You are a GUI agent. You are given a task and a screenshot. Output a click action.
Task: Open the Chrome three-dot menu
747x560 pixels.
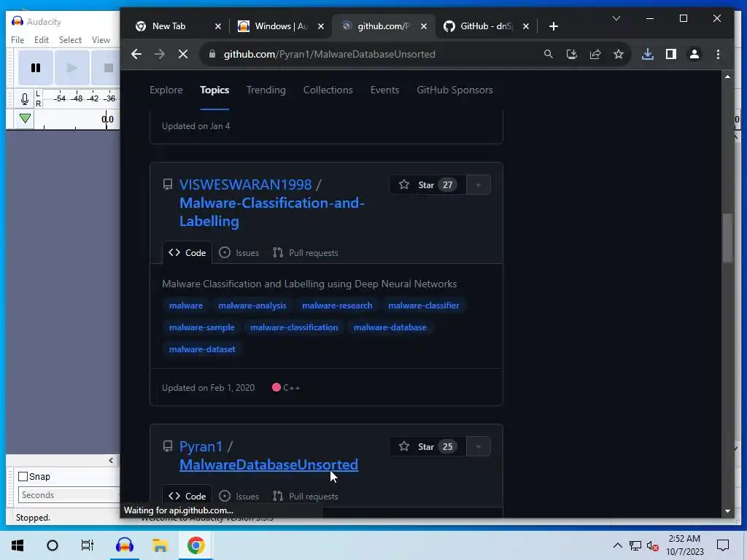(x=718, y=54)
